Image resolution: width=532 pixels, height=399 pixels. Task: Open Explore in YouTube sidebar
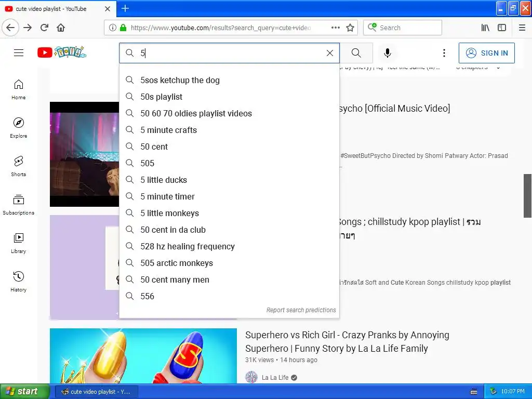19,128
